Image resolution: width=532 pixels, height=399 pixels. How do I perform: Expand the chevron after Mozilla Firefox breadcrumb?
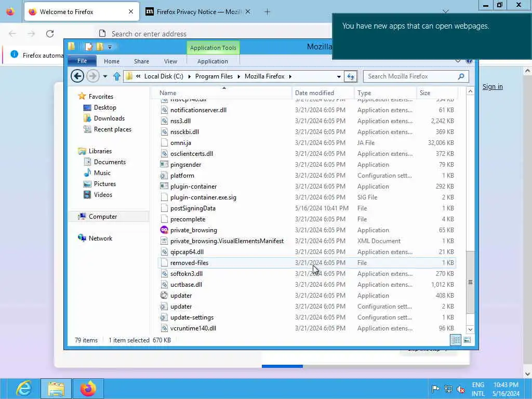(x=290, y=77)
